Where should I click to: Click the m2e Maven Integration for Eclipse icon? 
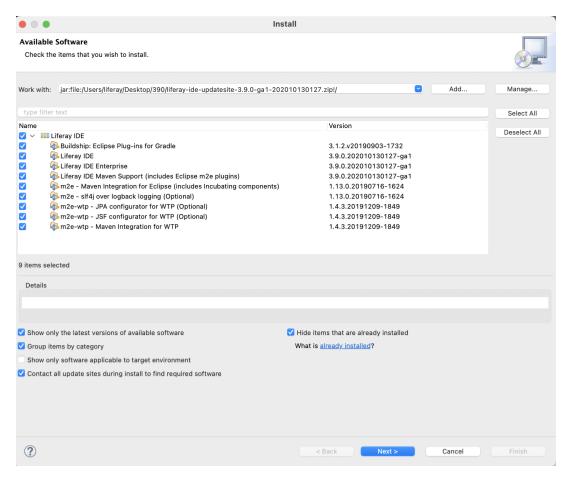pos(54,186)
